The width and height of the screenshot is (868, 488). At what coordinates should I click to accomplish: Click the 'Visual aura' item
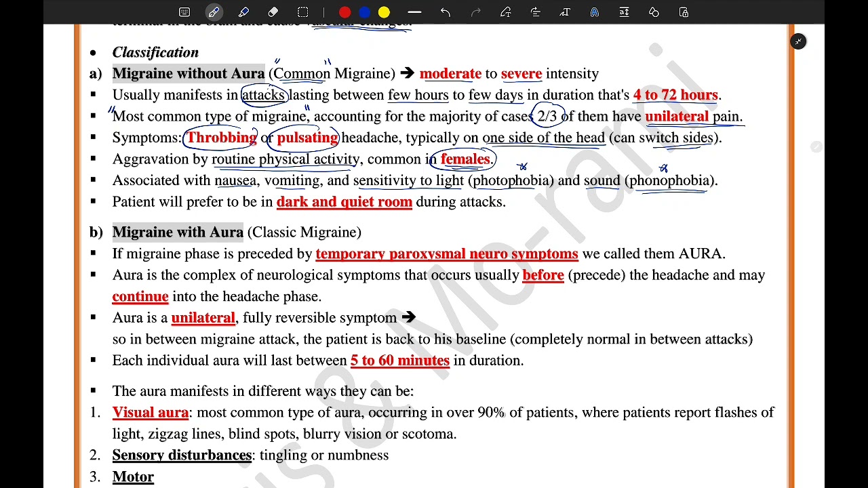pyautogui.click(x=151, y=412)
